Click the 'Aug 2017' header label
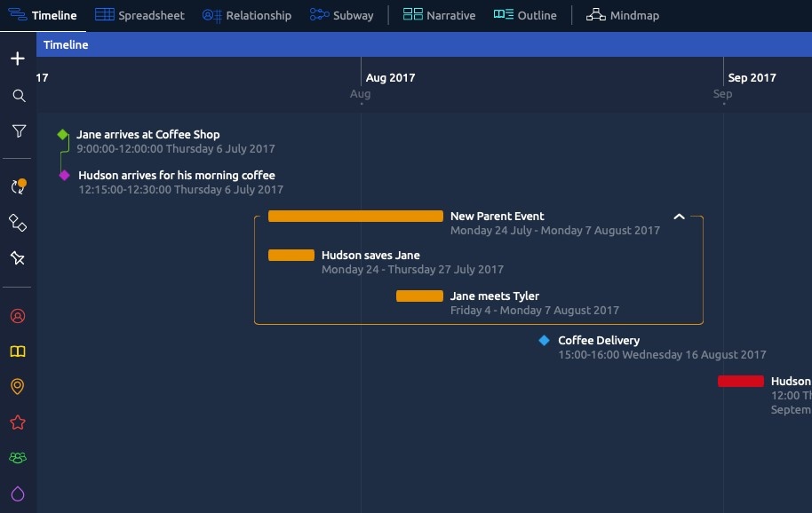The height and width of the screenshot is (513, 812). (x=390, y=77)
